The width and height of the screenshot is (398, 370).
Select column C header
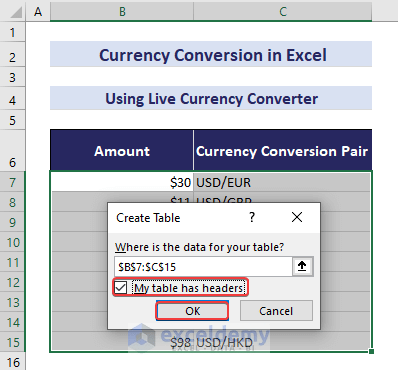tap(283, 12)
